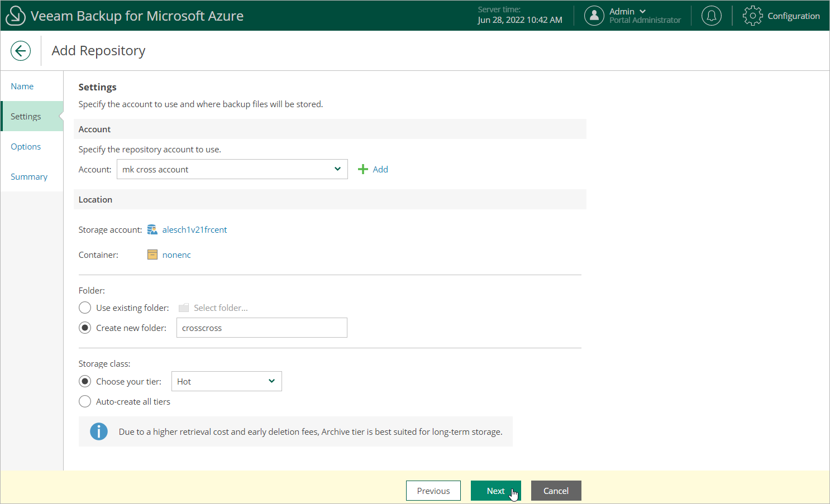This screenshot has height=504, width=830.
Task: Click the Next button
Action: pos(496,491)
